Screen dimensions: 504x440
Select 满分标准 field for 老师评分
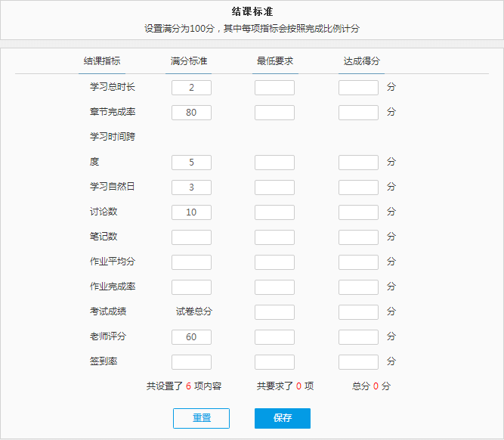(192, 336)
